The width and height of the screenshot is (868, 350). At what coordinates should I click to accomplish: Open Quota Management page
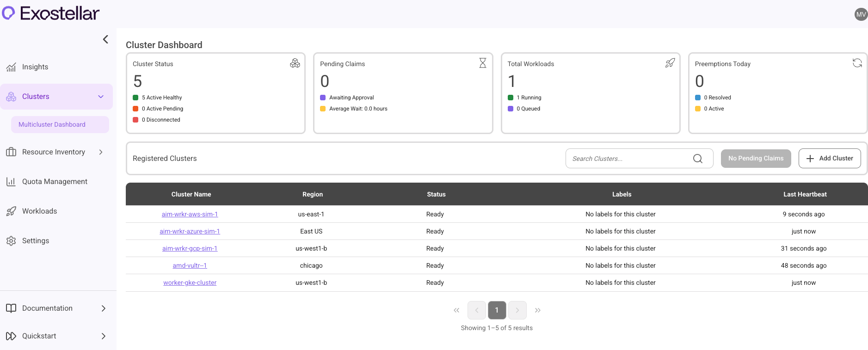point(55,182)
